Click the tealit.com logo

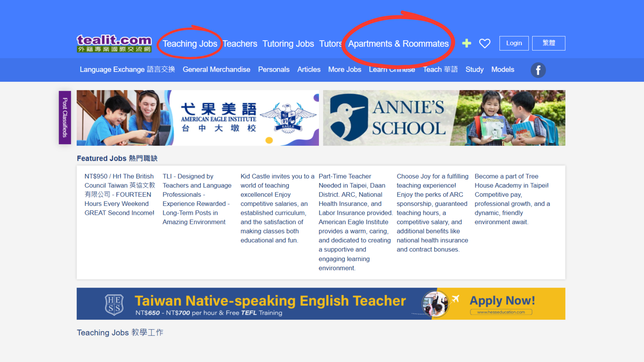(114, 44)
